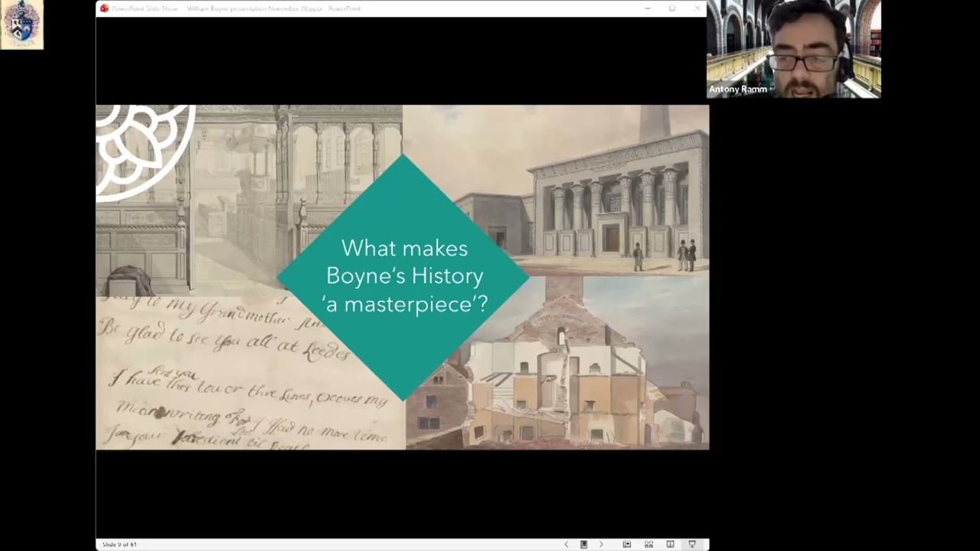This screenshot has width=980, height=551.
Task: Click the teal diamond 'What makes Boyne's History' title
Action: 403,276
